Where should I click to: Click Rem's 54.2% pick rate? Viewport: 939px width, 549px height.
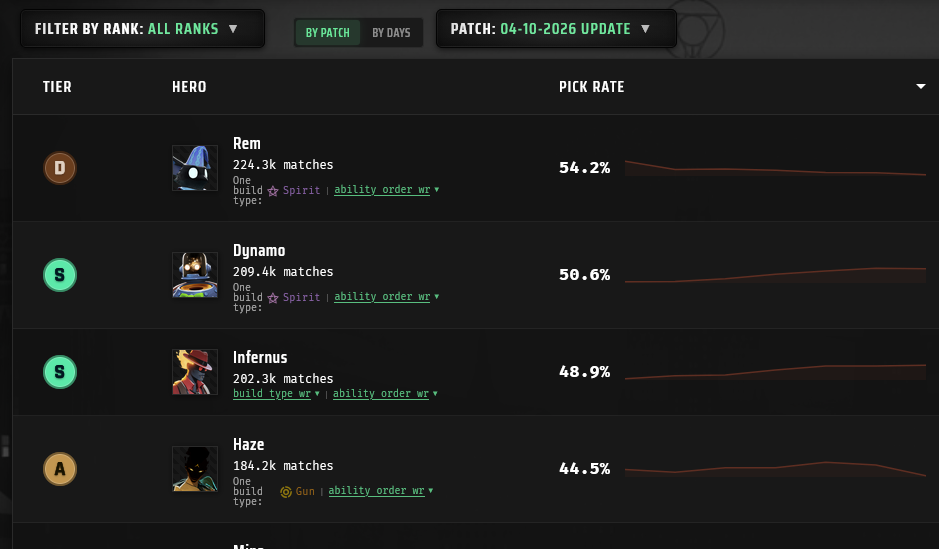point(584,168)
